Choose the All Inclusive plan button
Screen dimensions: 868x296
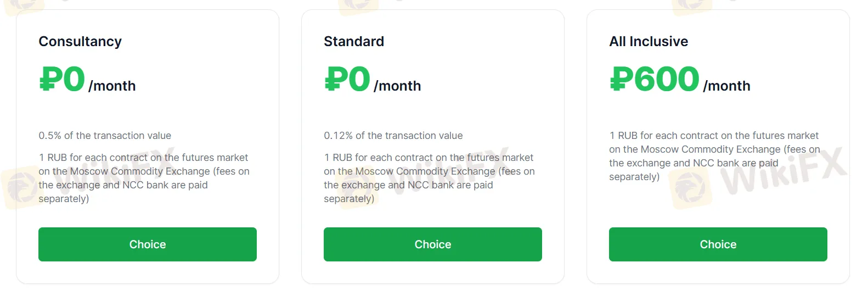[718, 244]
